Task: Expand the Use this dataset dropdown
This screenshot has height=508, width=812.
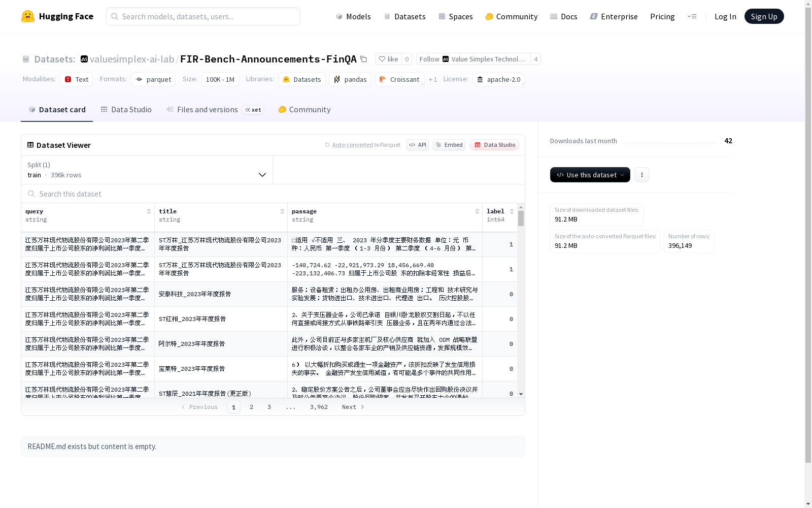Action: [x=590, y=175]
